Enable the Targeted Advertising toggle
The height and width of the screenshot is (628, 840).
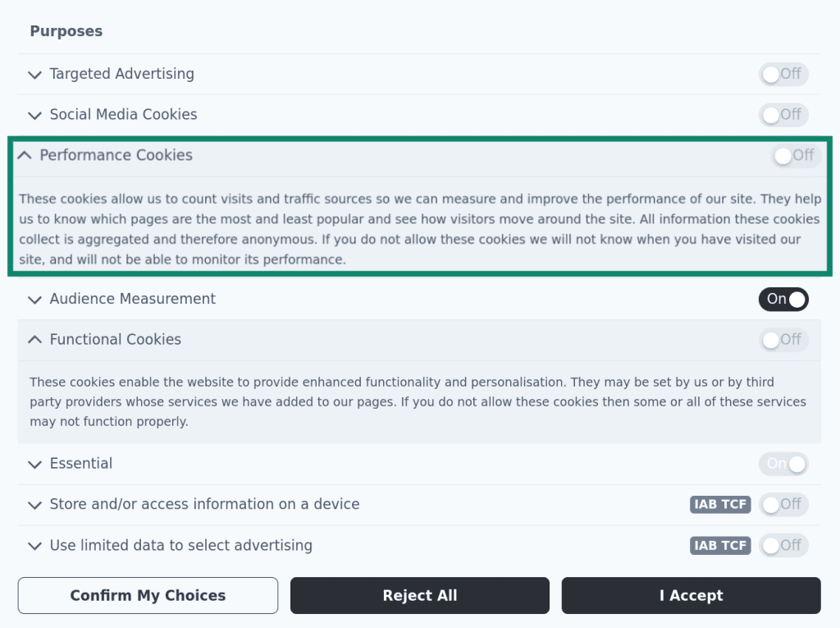[x=783, y=74]
